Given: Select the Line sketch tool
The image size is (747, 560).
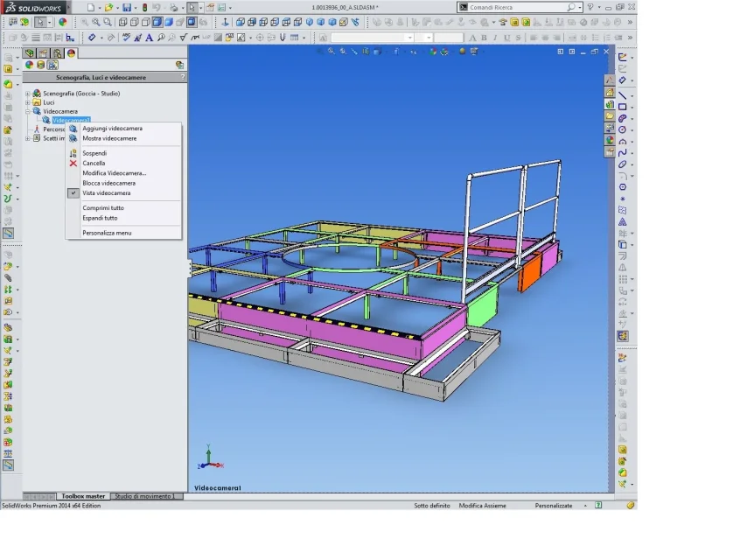Looking at the screenshot, I should pos(623,94).
